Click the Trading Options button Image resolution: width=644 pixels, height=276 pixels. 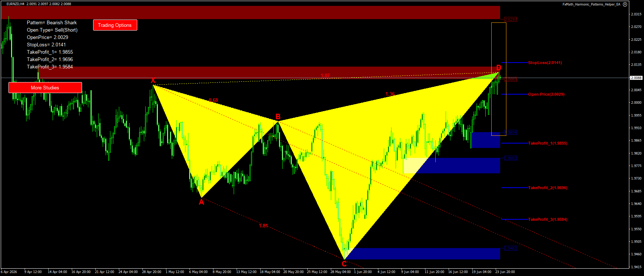(115, 25)
